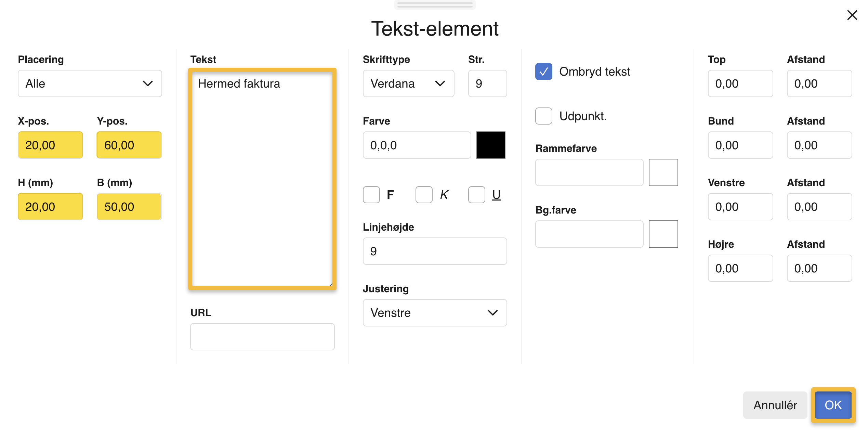Enable the Udpunkt. checkbox

click(543, 116)
